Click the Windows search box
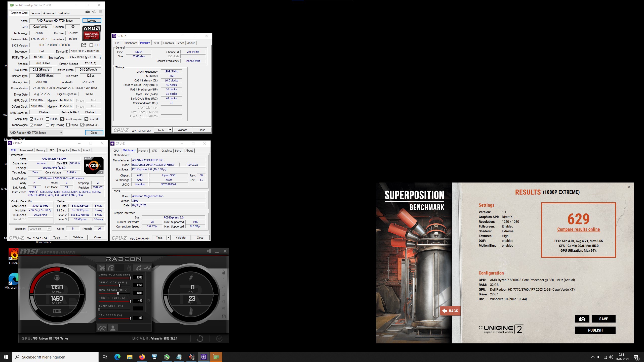 point(55,357)
